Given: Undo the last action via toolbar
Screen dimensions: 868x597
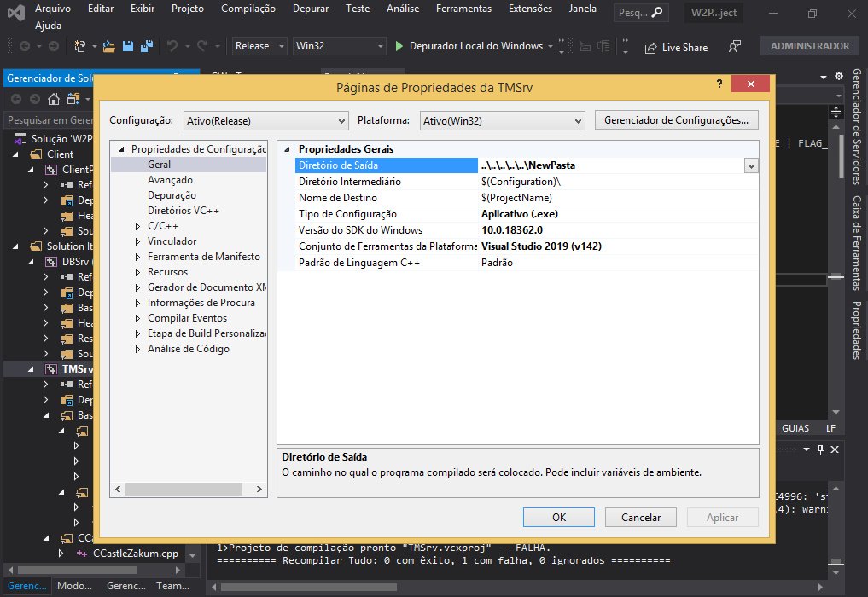Looking at the screenshot, I should click(172, 46).
